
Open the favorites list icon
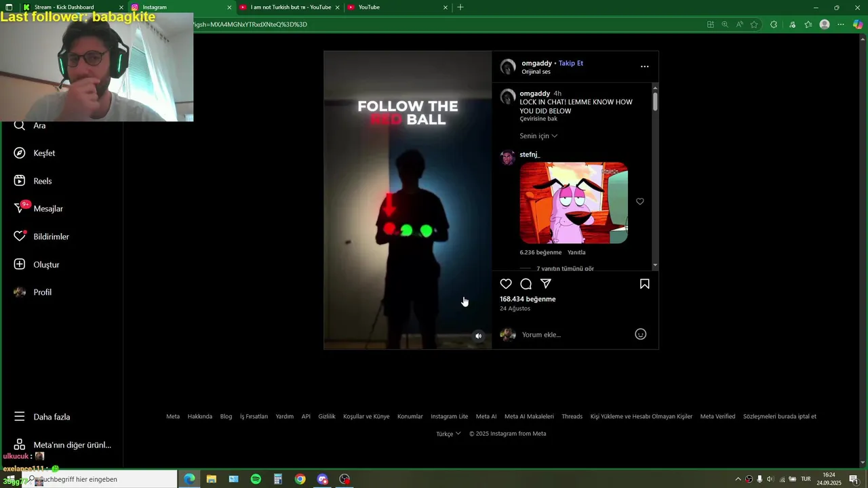(x=808, y=24)
